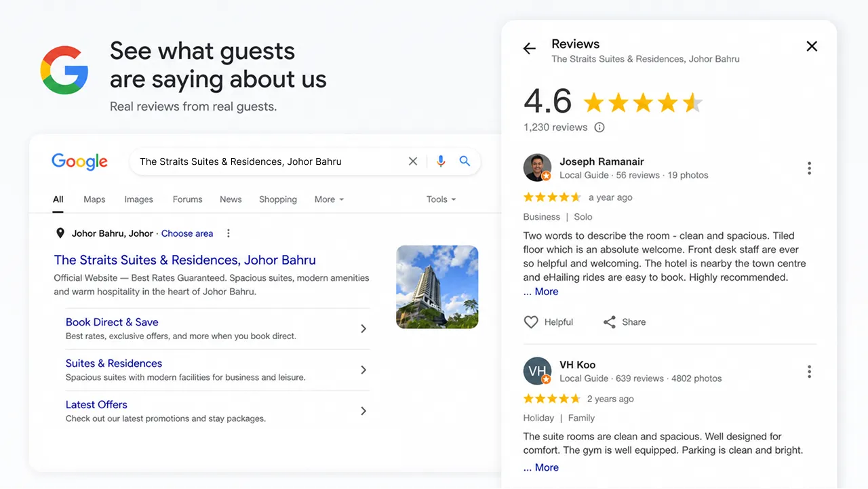Click 'Local Guide · 639 reviews · 4802 photos'
Screen dimensions: 868x489
click(641, 378)
